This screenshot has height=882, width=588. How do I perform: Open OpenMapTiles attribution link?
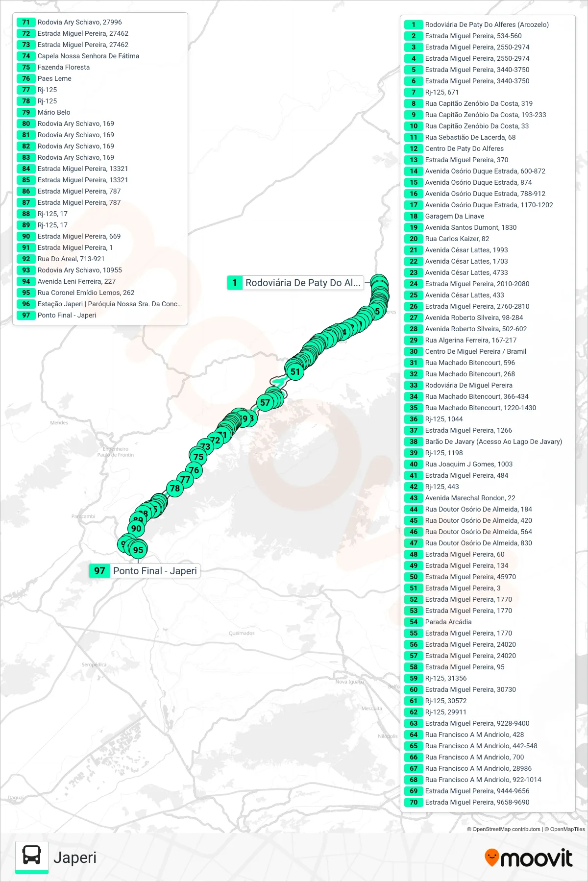564,829
